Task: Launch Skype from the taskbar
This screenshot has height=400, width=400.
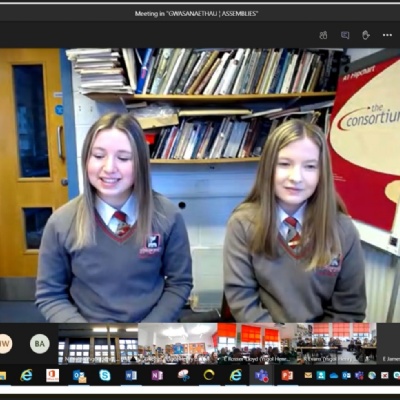Action: point(105,376)
